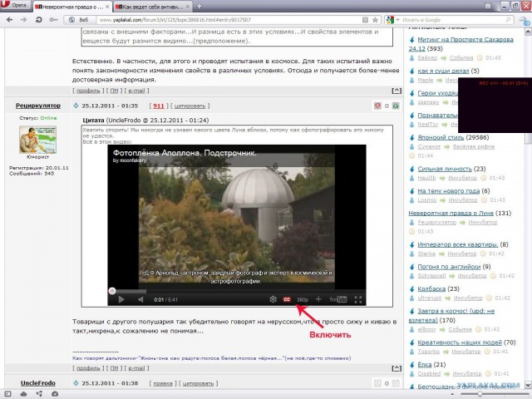Open the closed tabs trash icon
The width and height of the screenshot is (532, 399).
click(488, 6)
